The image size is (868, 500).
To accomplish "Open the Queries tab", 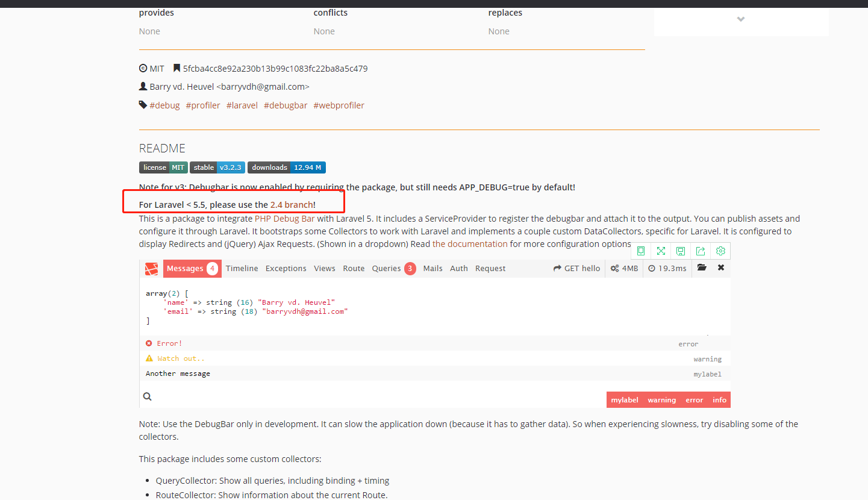I will click(394, 269).
